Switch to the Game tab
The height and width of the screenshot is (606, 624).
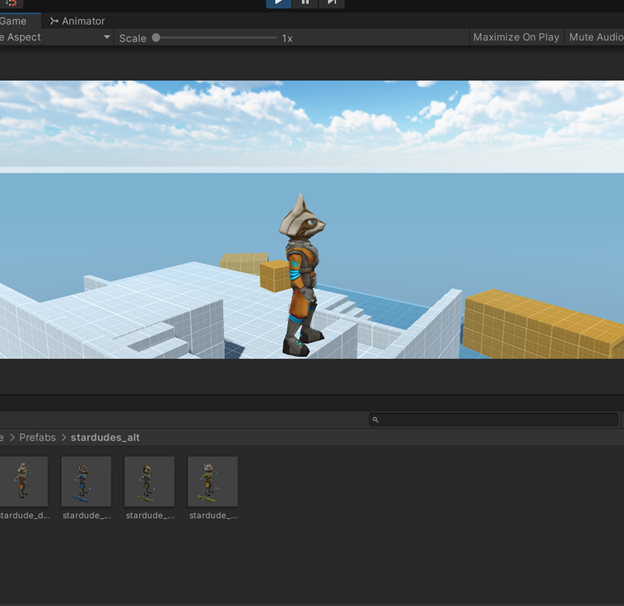tap(20, 21)
